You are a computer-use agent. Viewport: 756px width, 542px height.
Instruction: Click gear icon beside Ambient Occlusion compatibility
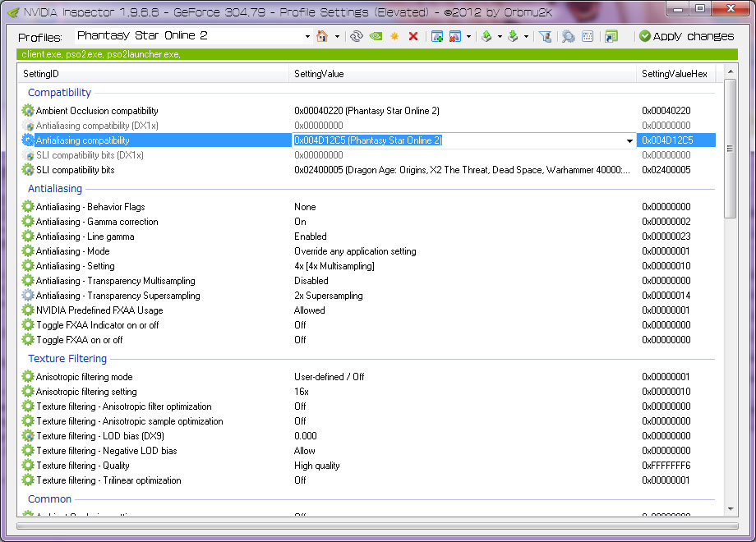28,110
